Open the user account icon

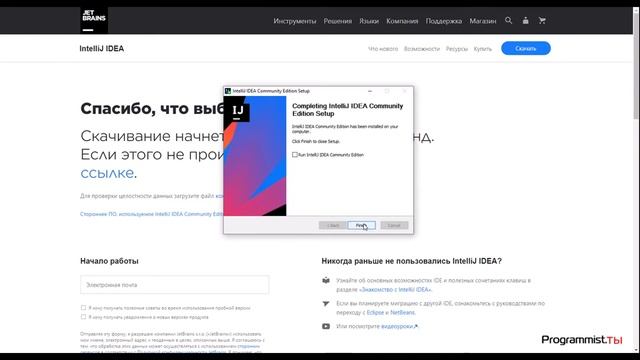[525, 20]
